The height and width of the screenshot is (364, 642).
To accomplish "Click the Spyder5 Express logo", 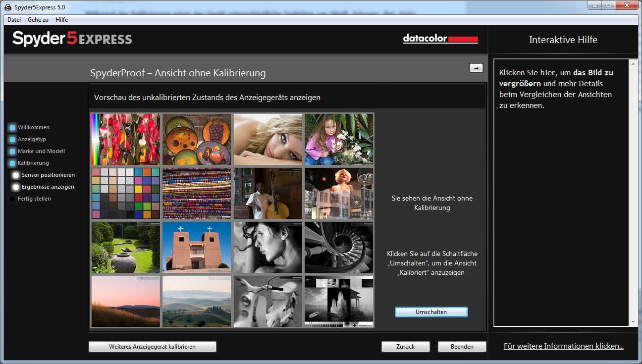I will click(72, 39).
